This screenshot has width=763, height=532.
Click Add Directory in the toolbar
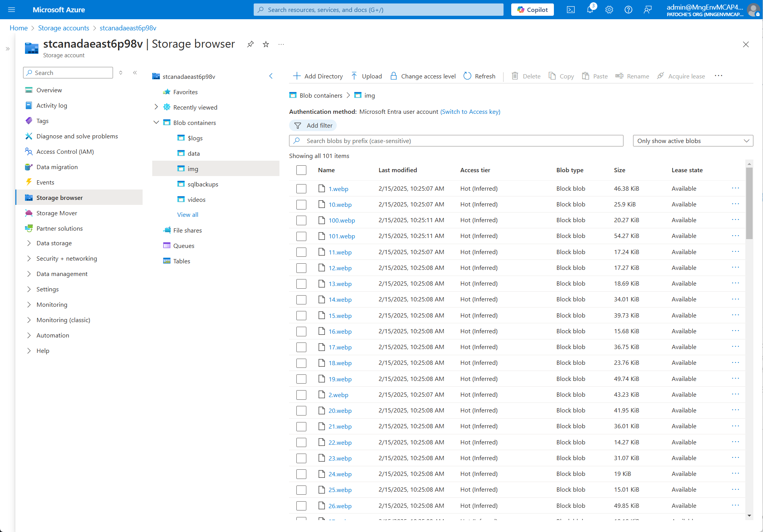coord(318,76)
